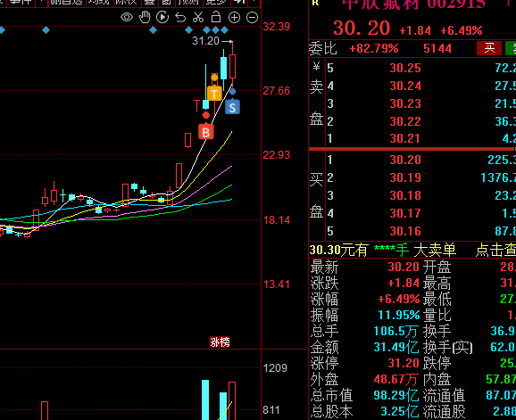Click the 31.20 high price label

205,41
